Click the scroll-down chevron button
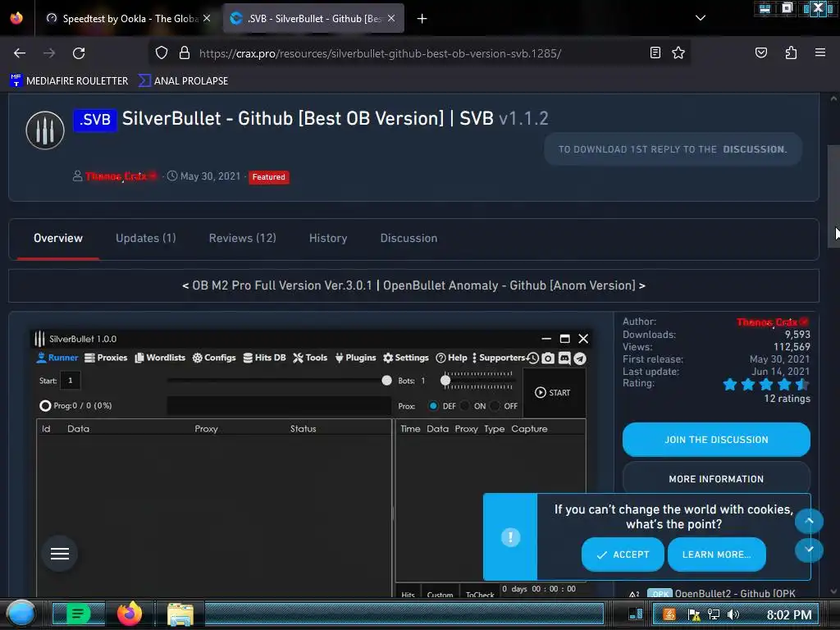This screenshot has width=840, height=630. tap(809, 549)
